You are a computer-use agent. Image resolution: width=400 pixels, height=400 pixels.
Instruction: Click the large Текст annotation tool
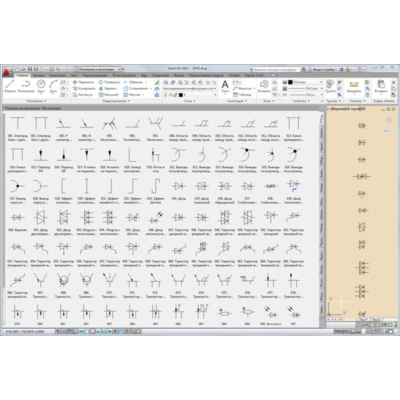[x=225, y=86]
